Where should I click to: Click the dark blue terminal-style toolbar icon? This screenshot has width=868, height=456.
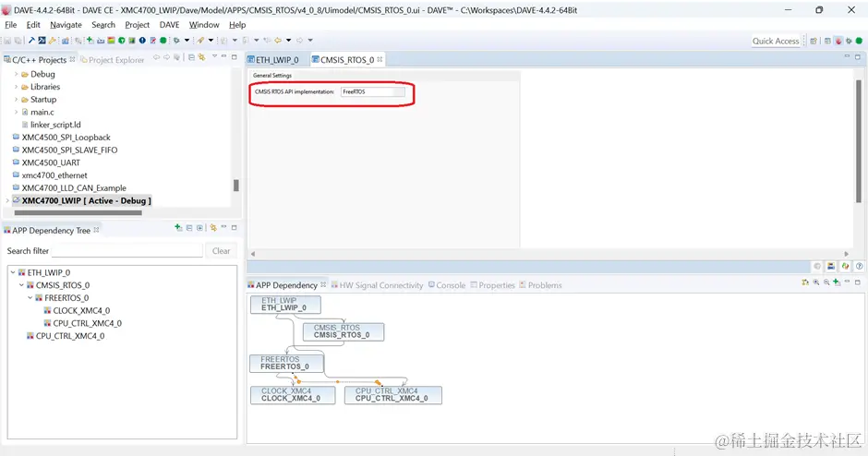click(x=42, y=40)
